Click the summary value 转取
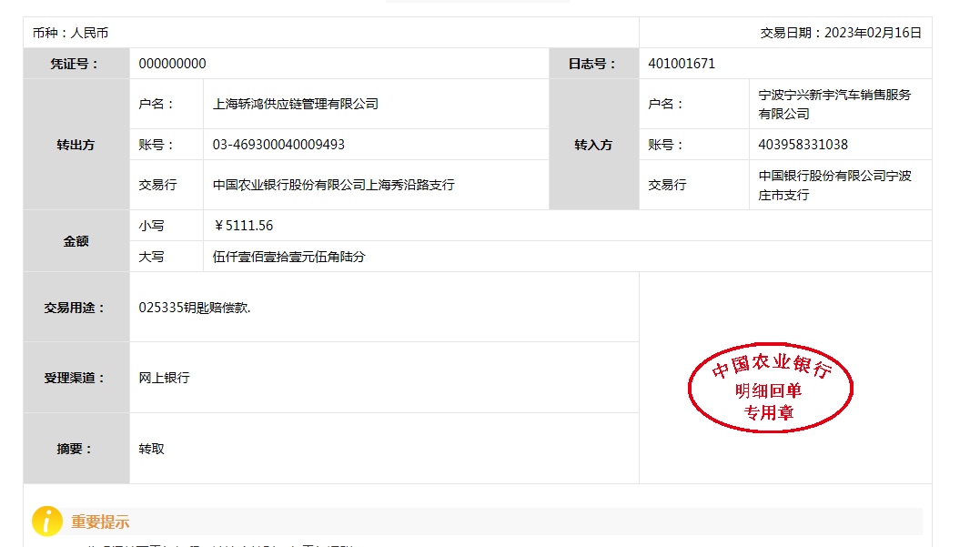Image resolution: width=980 pixels, height=547 pixels. pos(151,449)
